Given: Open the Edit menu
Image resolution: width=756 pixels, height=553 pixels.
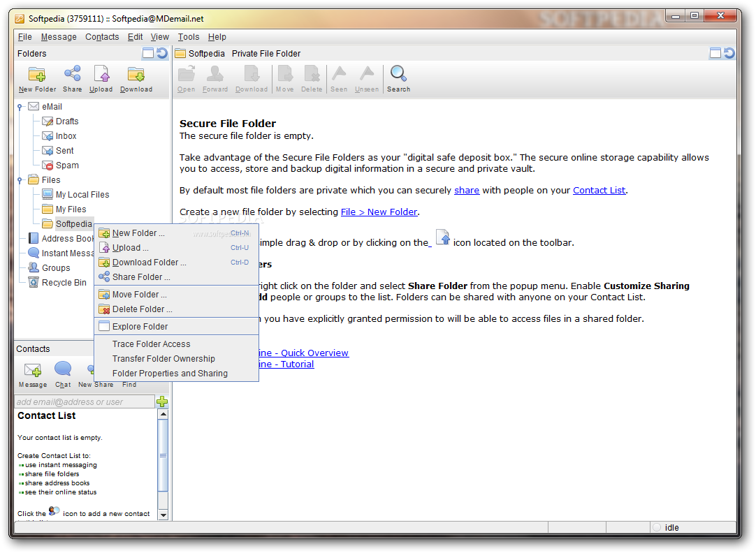Looking at the screenshot, I should (x=135, y=36).
